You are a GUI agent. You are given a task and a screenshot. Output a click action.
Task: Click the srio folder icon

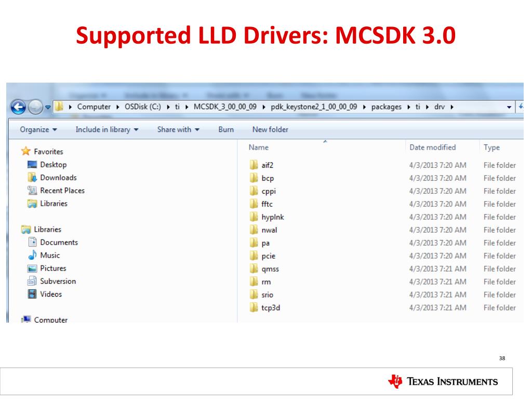click(x=254, y=294)
